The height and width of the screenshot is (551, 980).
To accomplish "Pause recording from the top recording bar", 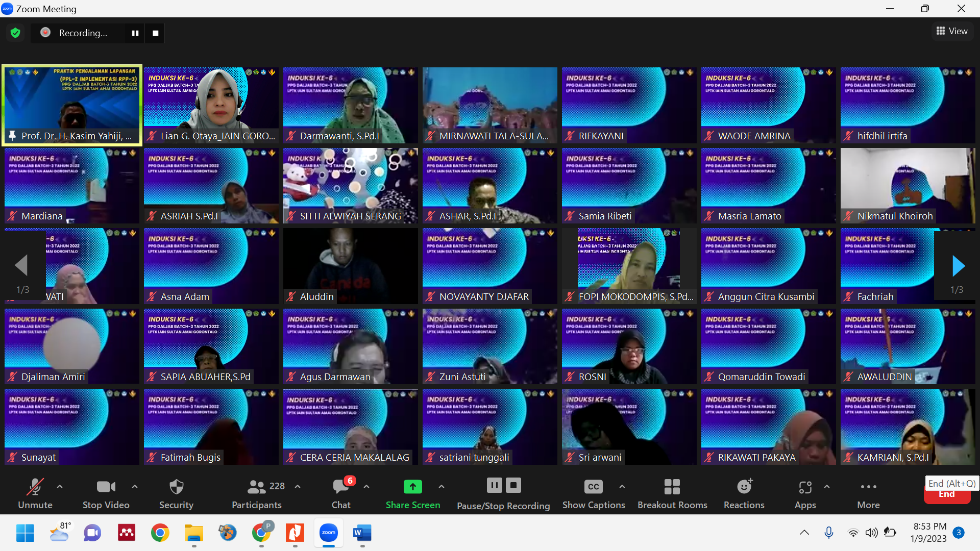I will coord(135,33).
